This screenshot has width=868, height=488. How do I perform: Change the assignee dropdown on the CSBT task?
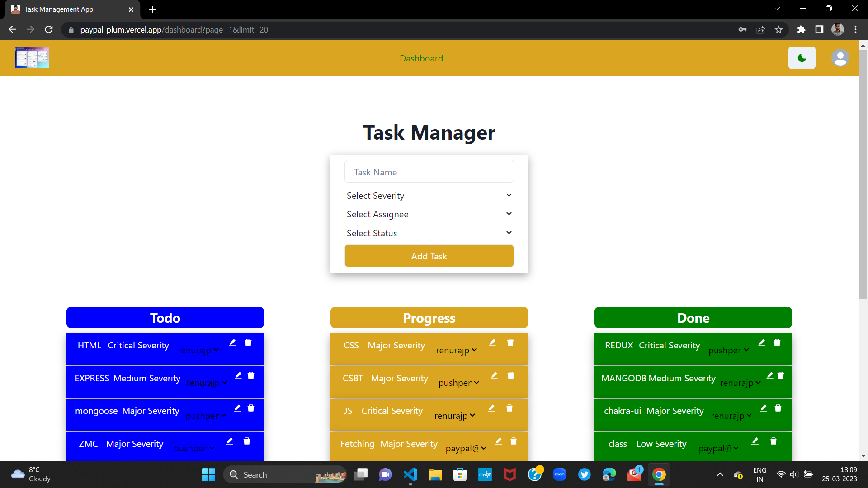[x=458, y=383]
